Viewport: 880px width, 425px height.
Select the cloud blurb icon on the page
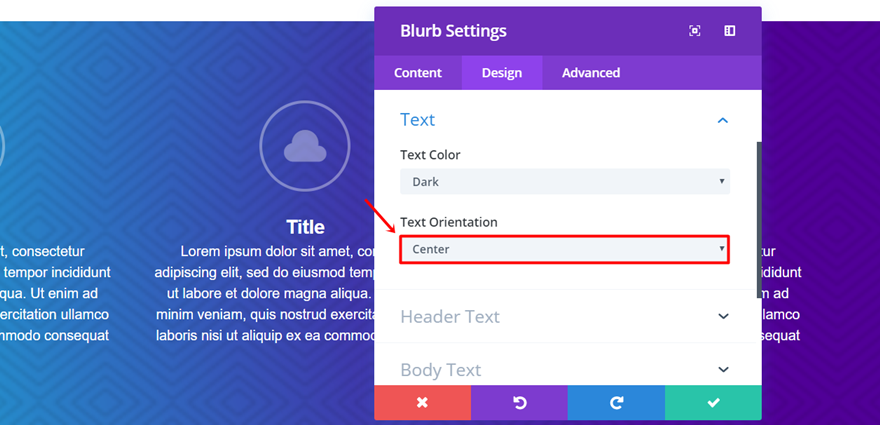point(305,147)
